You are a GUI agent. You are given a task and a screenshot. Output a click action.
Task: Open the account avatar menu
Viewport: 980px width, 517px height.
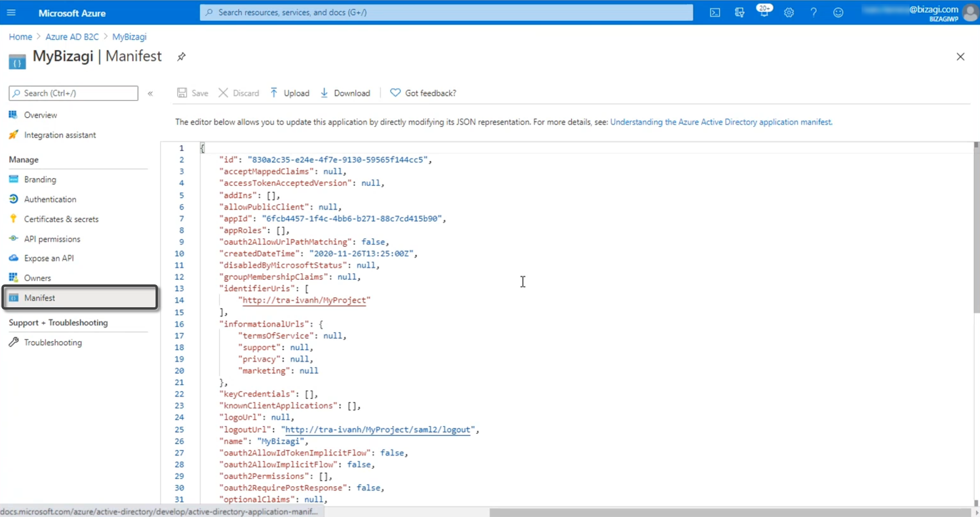(970, 13)
